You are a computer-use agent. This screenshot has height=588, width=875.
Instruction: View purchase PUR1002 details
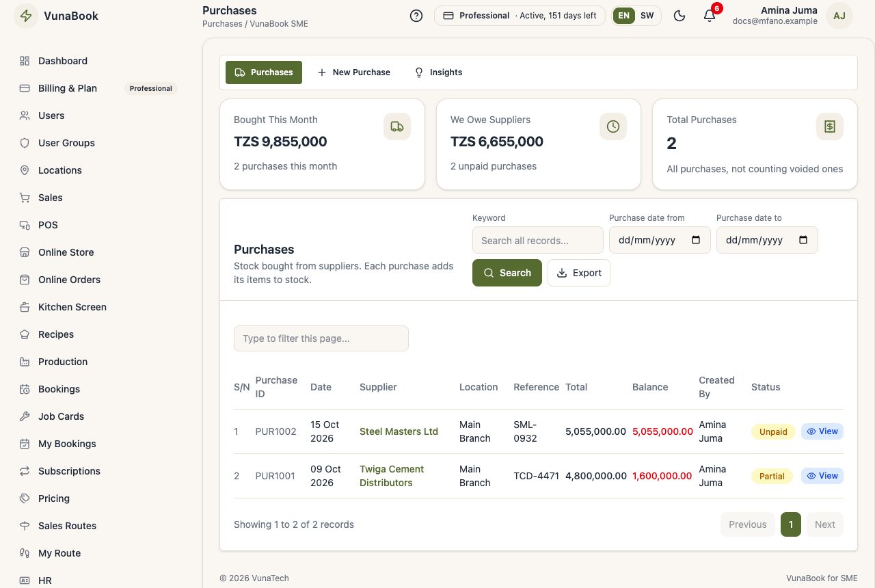pyautogui.click(x=822, y=431)
